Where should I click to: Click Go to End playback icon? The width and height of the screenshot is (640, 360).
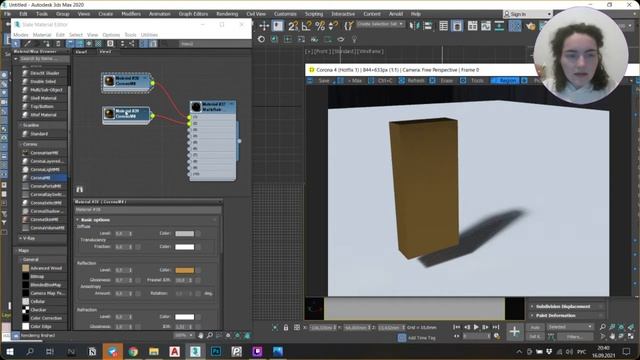tap(496, 327)
